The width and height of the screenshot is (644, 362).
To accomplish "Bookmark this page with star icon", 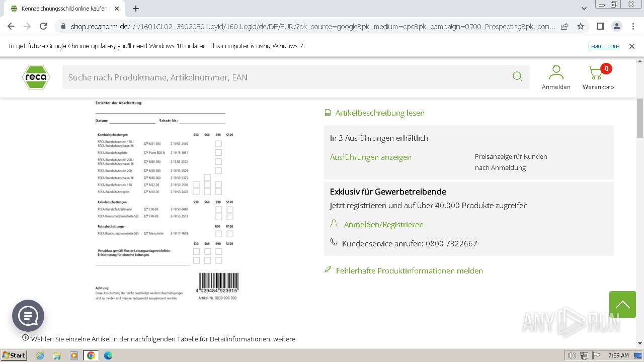I will (581, 26).
